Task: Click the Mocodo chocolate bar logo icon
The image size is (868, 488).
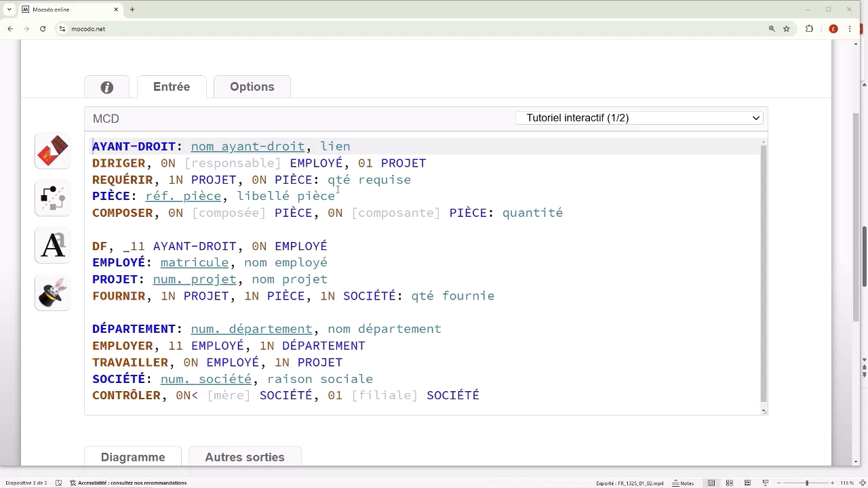Action: click(53, 150)
